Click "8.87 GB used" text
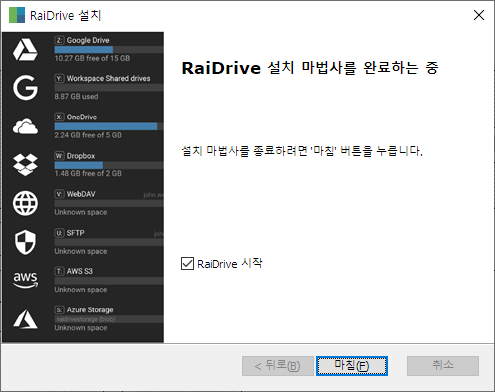 [76, 97]
